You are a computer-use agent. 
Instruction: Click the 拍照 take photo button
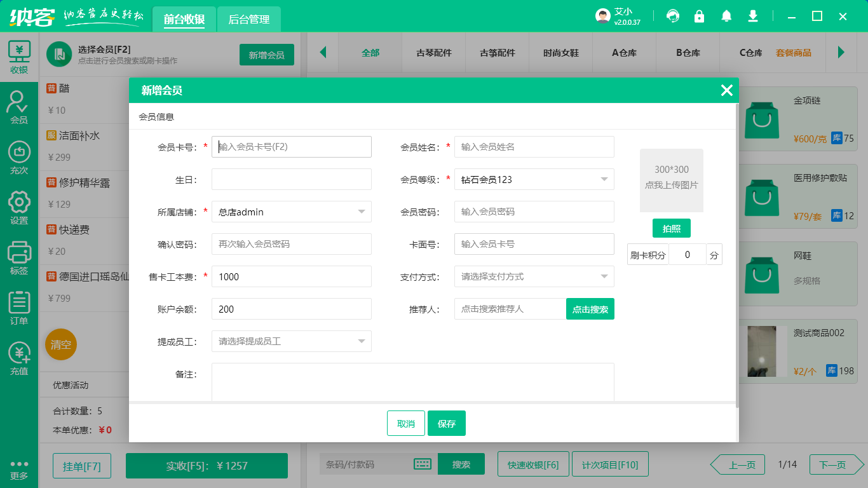coord(672,228)
